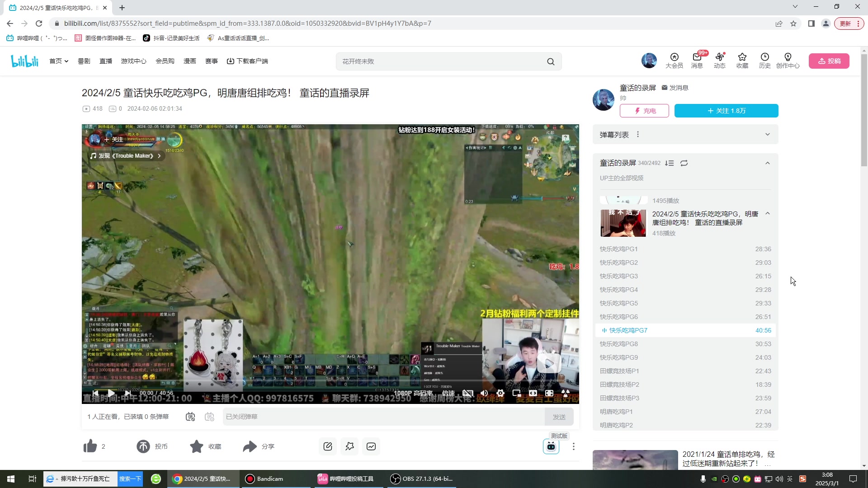
Task: Toggle playlist loop mode
Action: [684, 163]
